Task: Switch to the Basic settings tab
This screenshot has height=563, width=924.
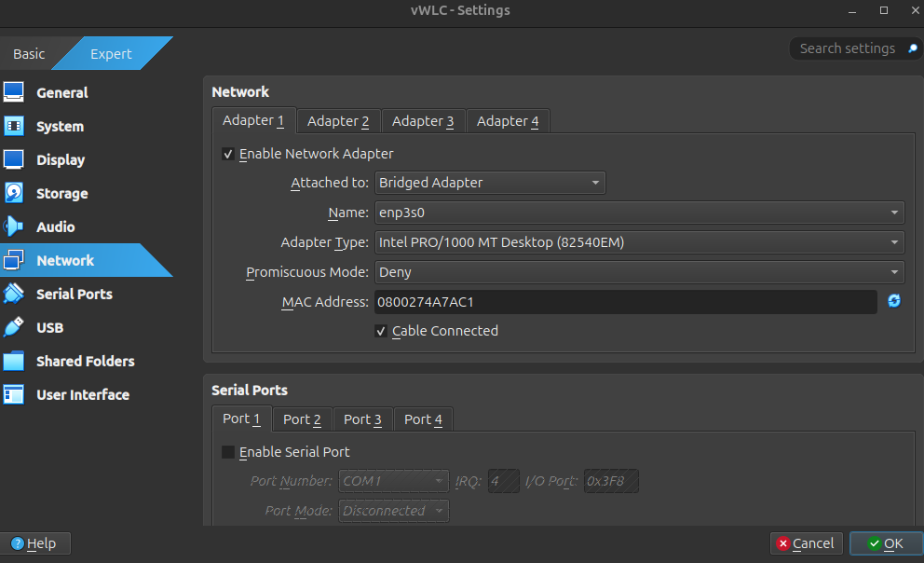Action: (29, 54)
